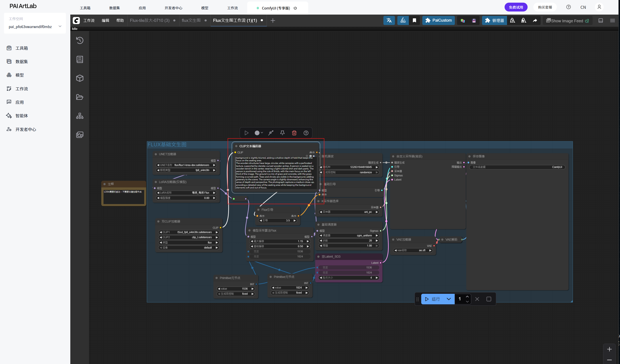Click the translate icon in top toolbar
Image resolution: width=620 pixels, height=364 pixels.
[389, 20]
